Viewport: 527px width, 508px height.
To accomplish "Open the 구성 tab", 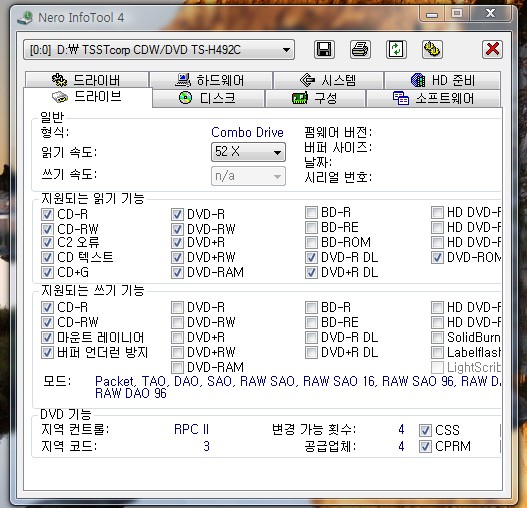I will click(315, 98).
